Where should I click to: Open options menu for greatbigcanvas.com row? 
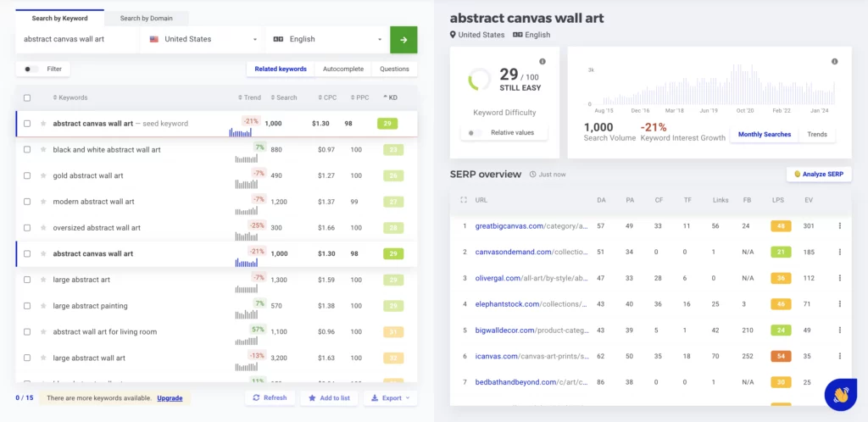tap(839, 226)
